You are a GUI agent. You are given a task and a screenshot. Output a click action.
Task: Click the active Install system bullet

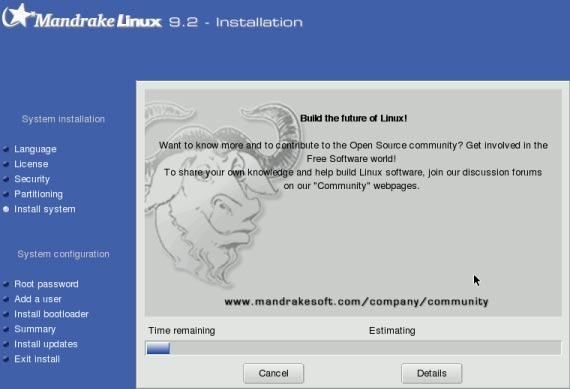coord(6,209)
